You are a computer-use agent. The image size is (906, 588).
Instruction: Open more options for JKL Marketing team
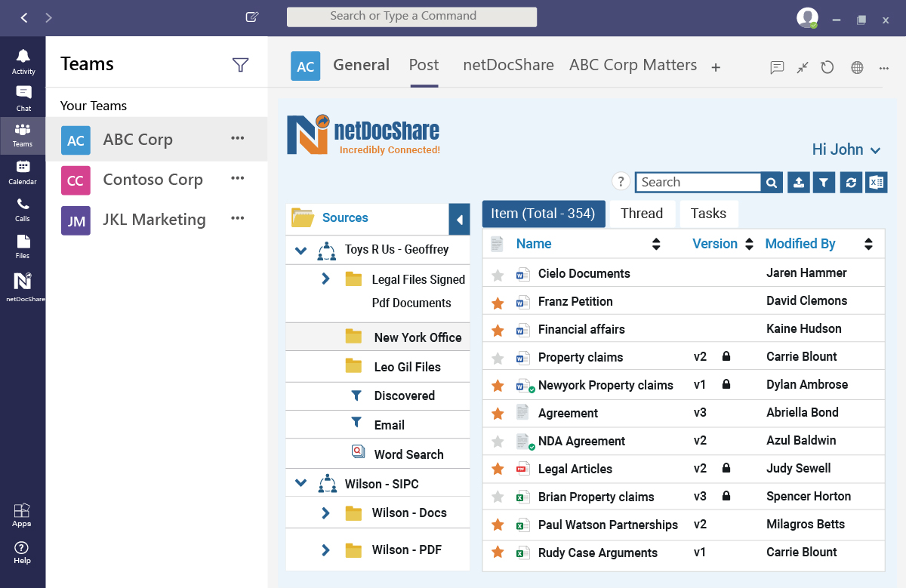[238, 218]
